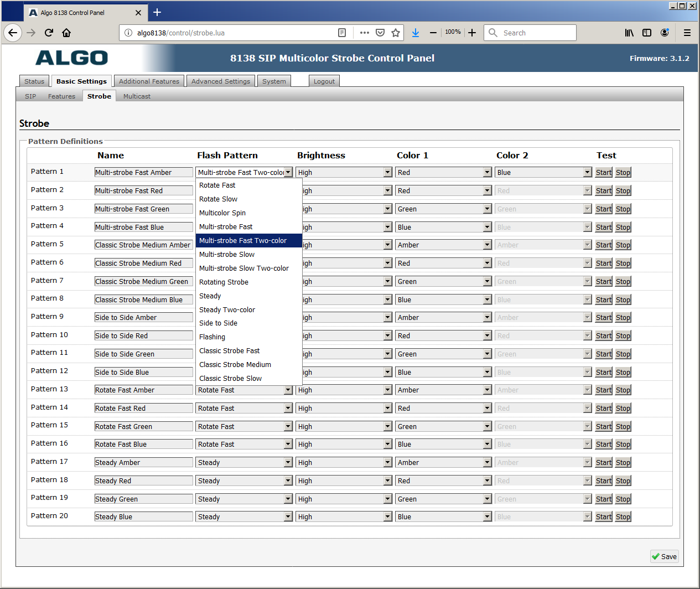Open the Firefox hamburger menu
Viewport: 700px width, 589px height.
coord(687,33)
